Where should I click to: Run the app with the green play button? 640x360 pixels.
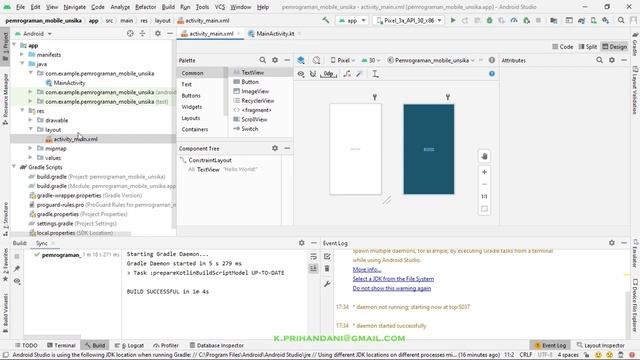point(453,20)
